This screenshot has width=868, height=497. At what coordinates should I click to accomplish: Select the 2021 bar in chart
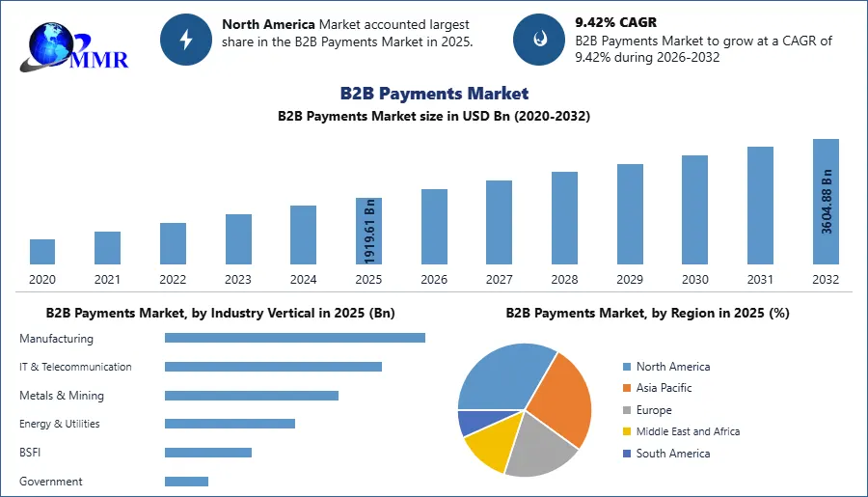(107, 248)
